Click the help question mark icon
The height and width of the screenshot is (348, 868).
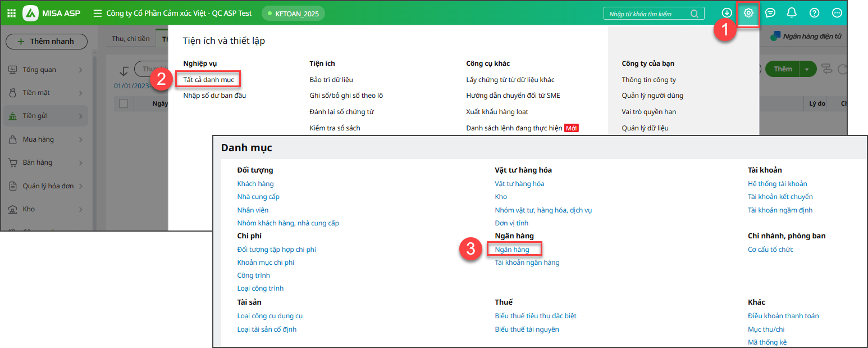[815, 13]
